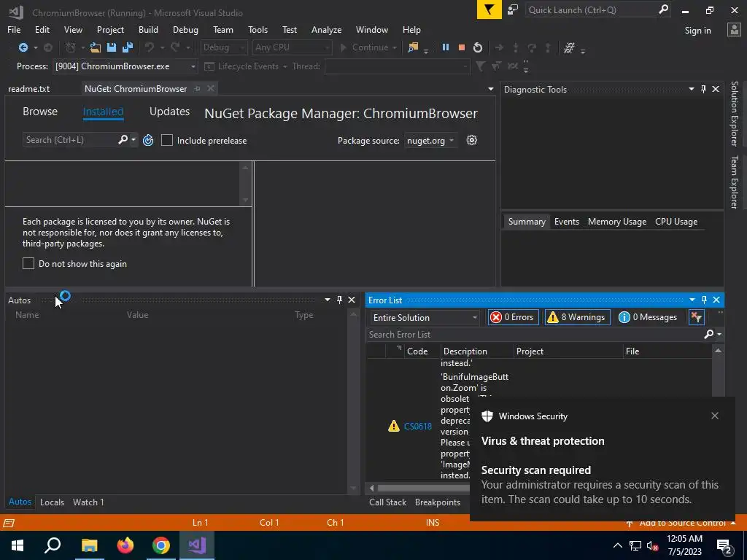This screenshot has height=560, width=747.
Task: Open NuGet package source settings gear
Action: click(472, 140)
